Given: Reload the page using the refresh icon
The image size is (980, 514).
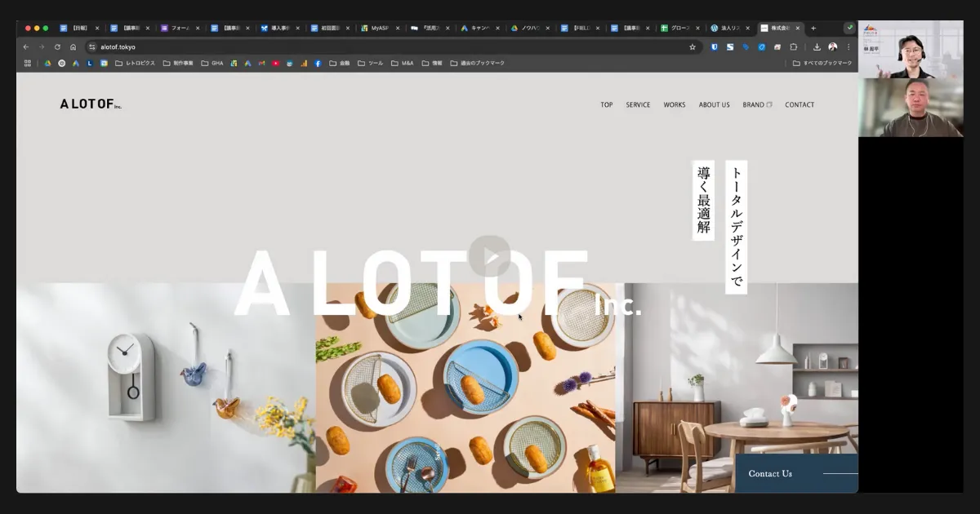Looking at the screenshot, I should (x=57, y=47).
